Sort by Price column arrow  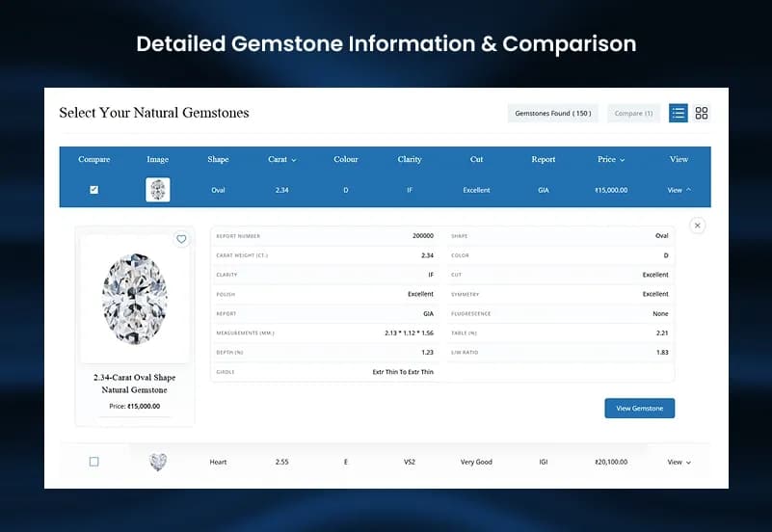pos(623,160)
